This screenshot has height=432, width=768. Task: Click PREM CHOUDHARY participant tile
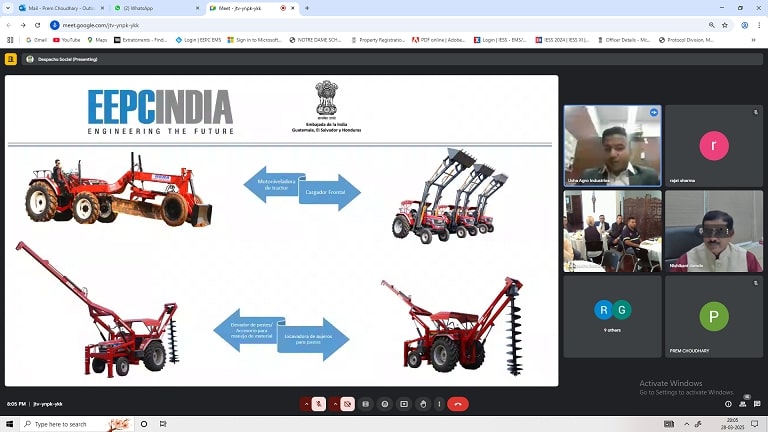coord(714,316)
